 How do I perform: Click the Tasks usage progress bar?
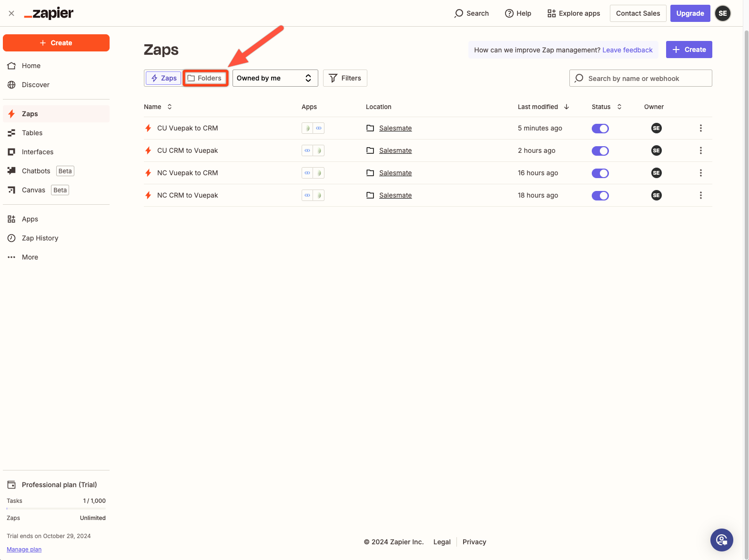tap(56, 509)
